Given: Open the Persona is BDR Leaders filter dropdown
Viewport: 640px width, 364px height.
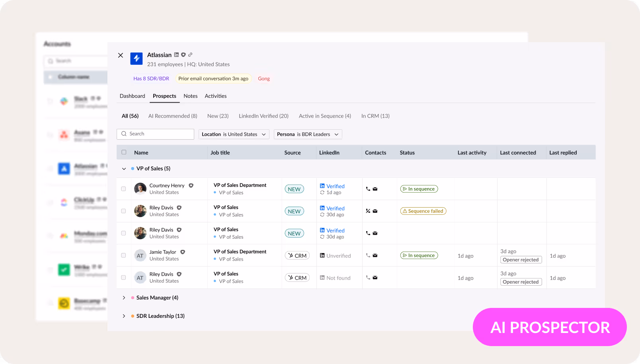Looking at the screenshot, I should (308, 134).
